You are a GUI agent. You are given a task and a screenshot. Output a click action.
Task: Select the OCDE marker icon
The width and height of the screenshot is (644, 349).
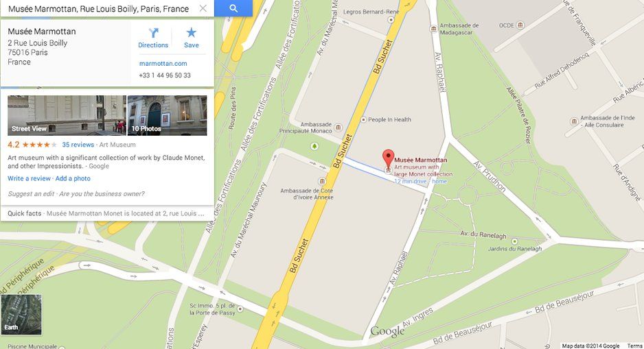tap(520, 25)
